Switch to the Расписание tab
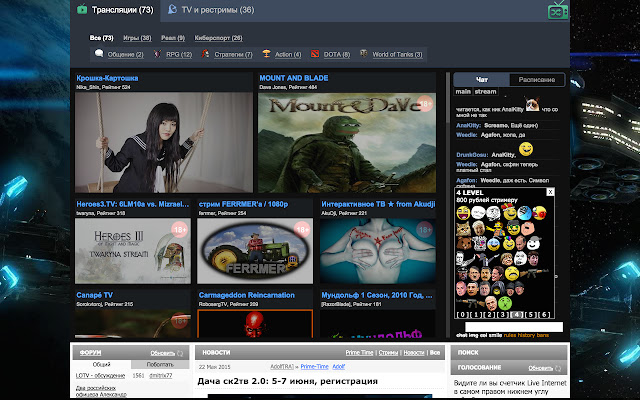The image size is (640, 400). click(x=537, y=80)
